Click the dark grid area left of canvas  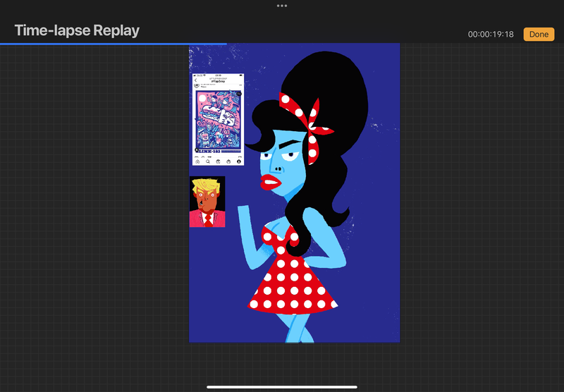(x=92, y=212)
